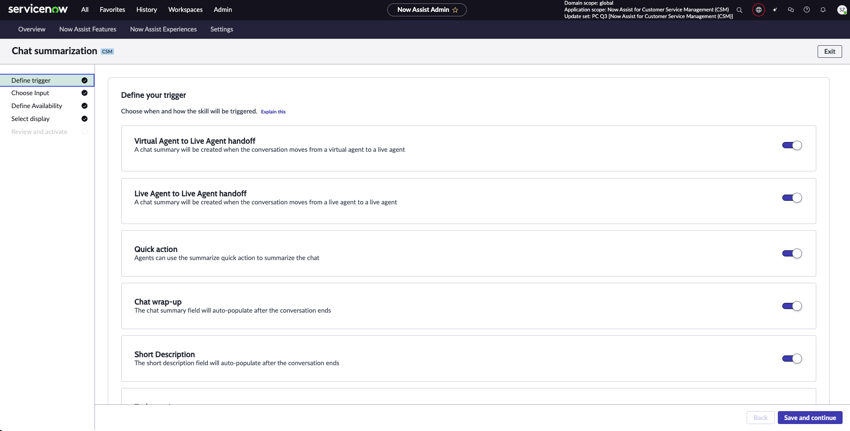Click the Chat wrap-up card title

[x=158, y=302]
